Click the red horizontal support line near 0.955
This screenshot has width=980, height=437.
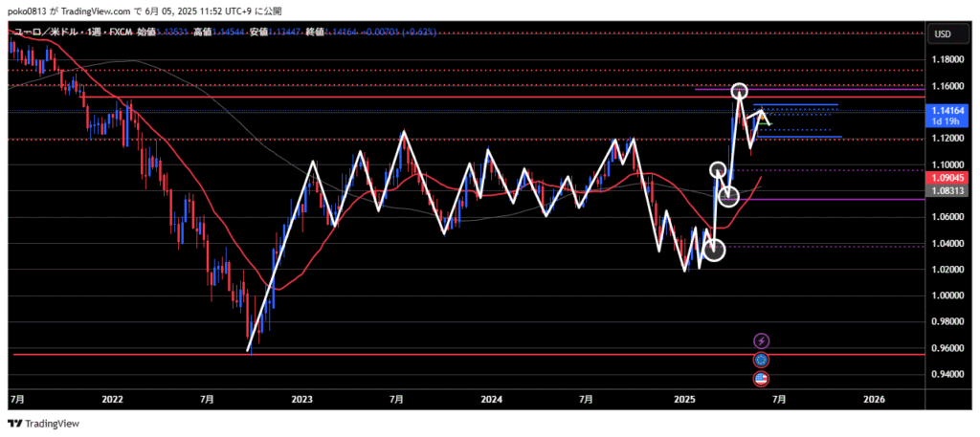[x=383, y=354]
